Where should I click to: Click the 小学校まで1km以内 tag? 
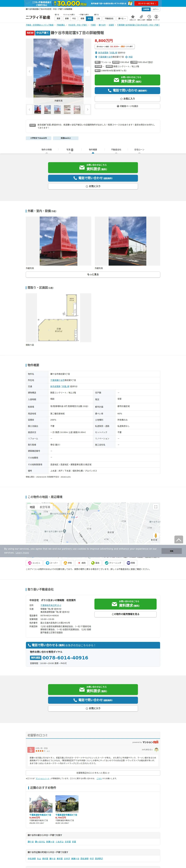pyautogui.click(x=39, y=138)
